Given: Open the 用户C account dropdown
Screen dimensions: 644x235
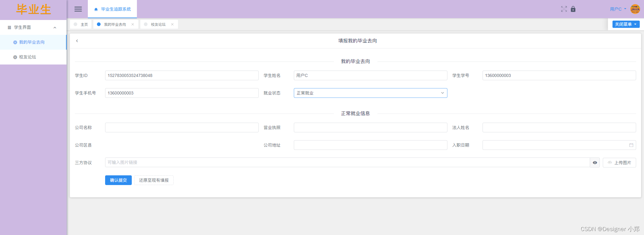Looking at the screenshot, I should 618,9.
